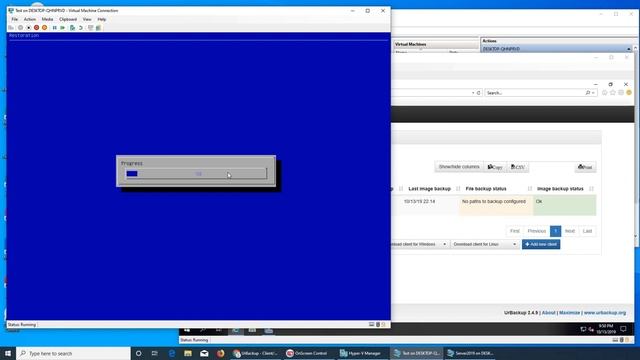Image resolution: width=640 pixels, height=360 pixels.
Task: Click the browser home icon
Action: (x=604, y=93)
